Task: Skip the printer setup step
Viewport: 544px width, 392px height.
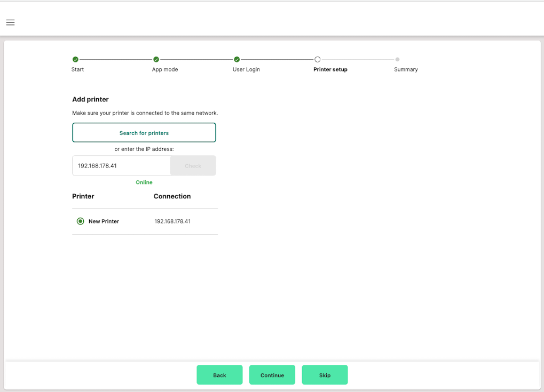Action: [325, 375]
